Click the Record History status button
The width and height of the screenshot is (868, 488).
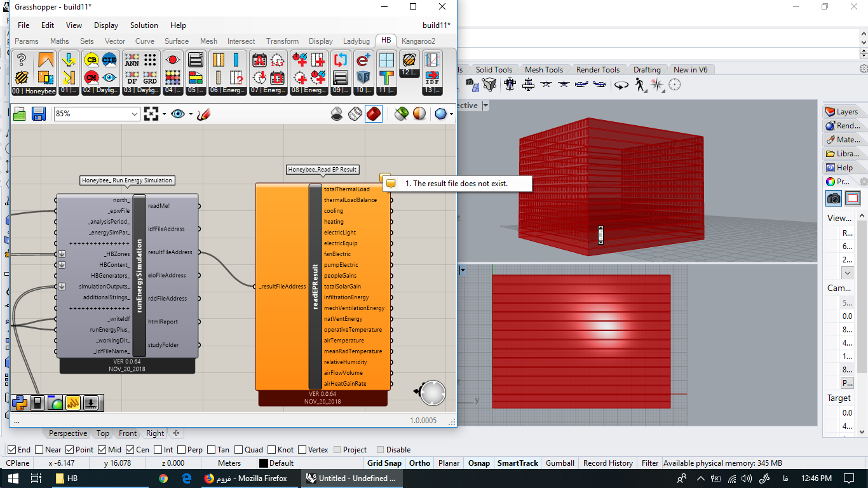click(x=608, y=463)
